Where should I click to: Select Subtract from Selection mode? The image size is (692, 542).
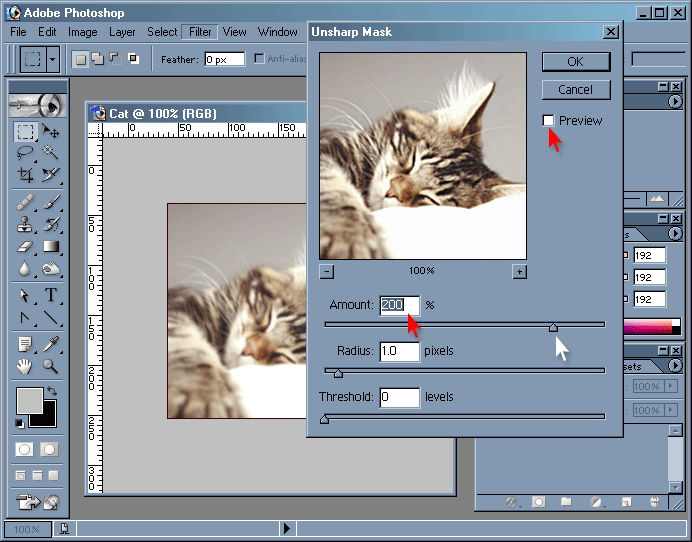point(115,59)
